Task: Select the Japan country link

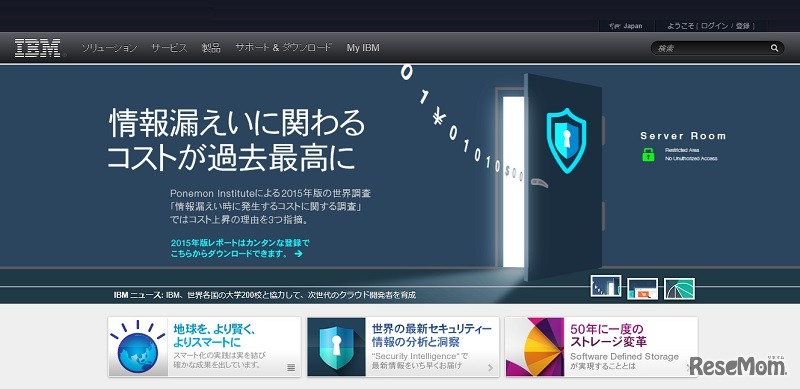Action: pyautogui.click(x=633, y=26)
